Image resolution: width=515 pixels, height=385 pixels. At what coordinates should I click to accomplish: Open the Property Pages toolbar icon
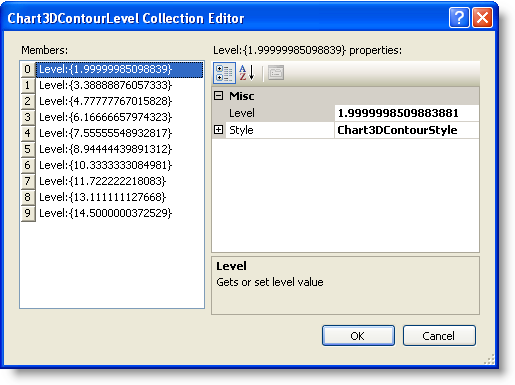(x=276, y=73)
